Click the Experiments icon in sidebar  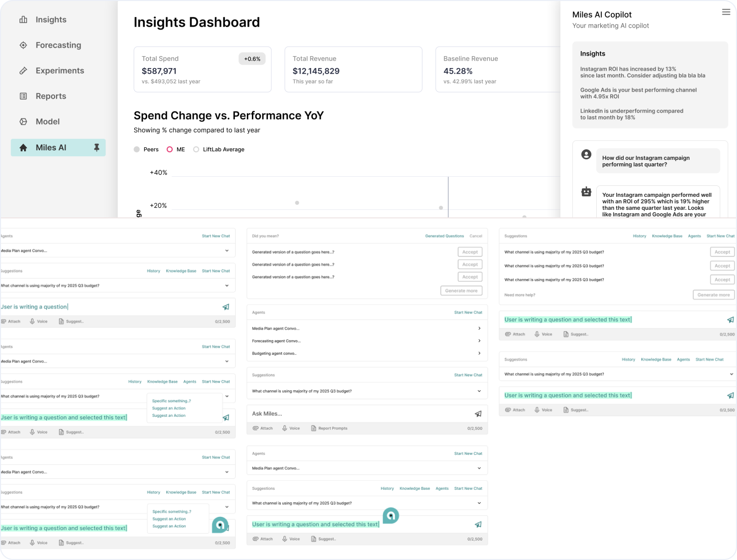pyautogui.click(x=23, y=71)
